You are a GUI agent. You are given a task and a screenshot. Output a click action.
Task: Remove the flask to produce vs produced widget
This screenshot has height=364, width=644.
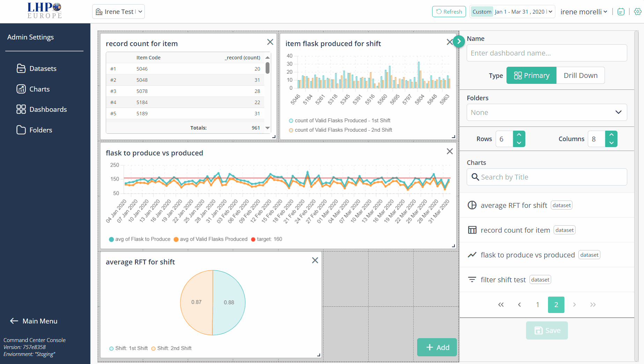[450, 151]
